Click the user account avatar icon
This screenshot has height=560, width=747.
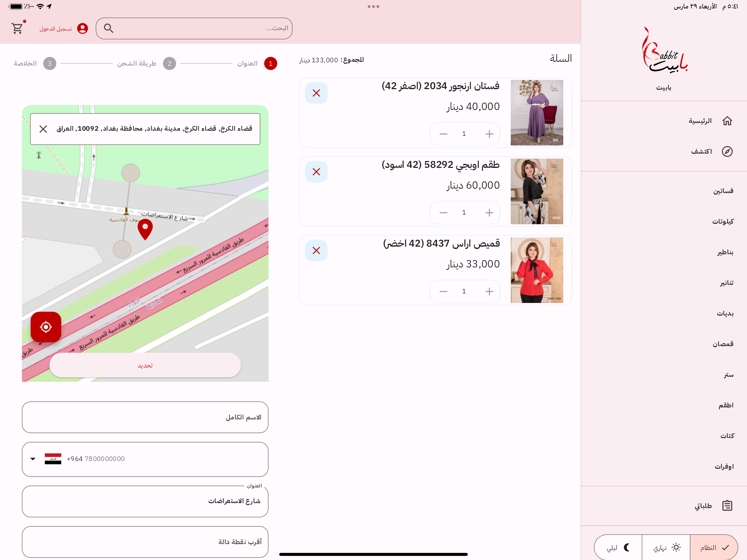tap(82, 28)
